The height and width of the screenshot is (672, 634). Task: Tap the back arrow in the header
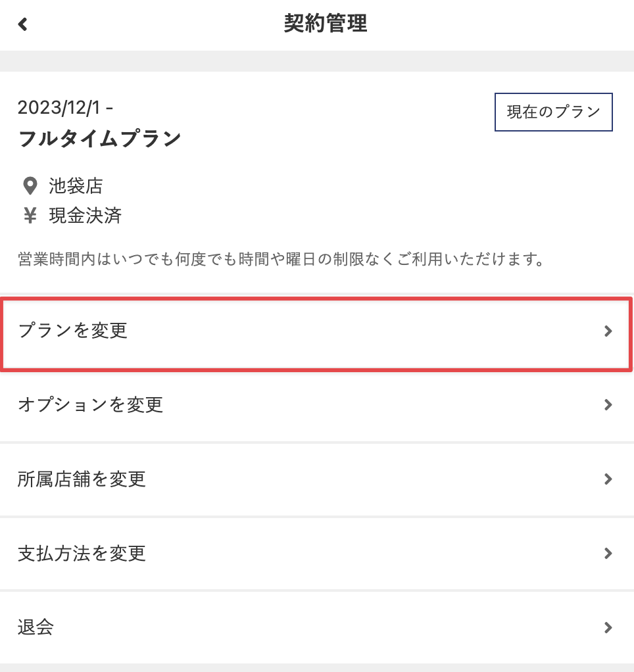(23, 24)
